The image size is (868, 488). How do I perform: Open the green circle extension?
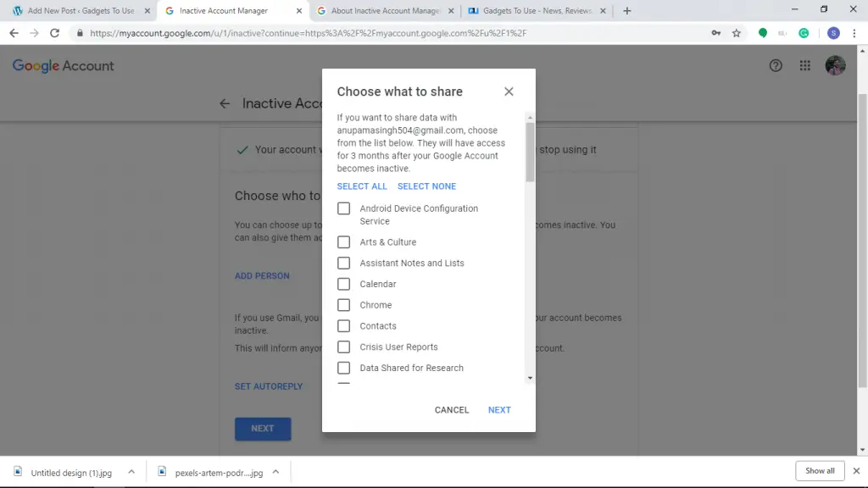(x=763, y=33)
